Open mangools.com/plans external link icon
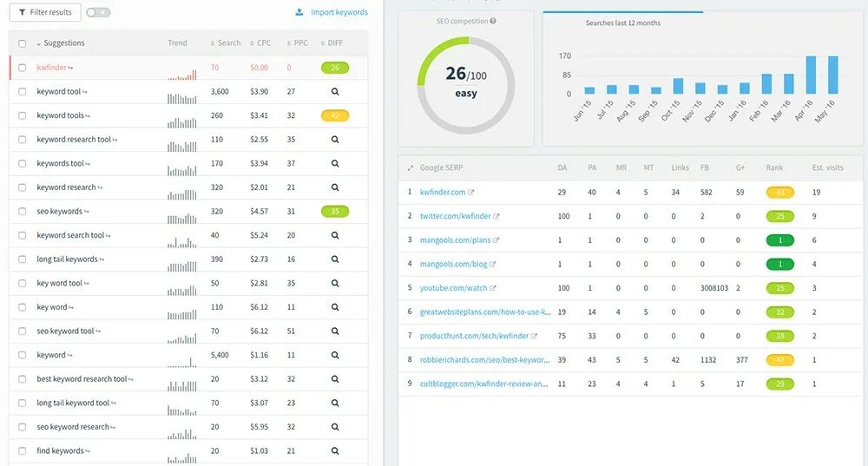This screenshot has width=868, height=466. click(x=496, y=240)
